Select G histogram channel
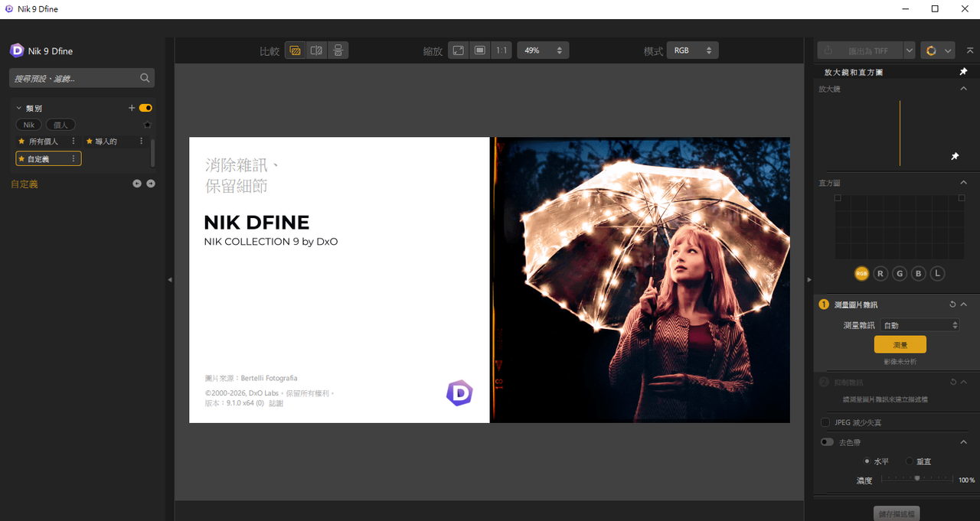Screen dimensions: 980x521 (900, 273)
